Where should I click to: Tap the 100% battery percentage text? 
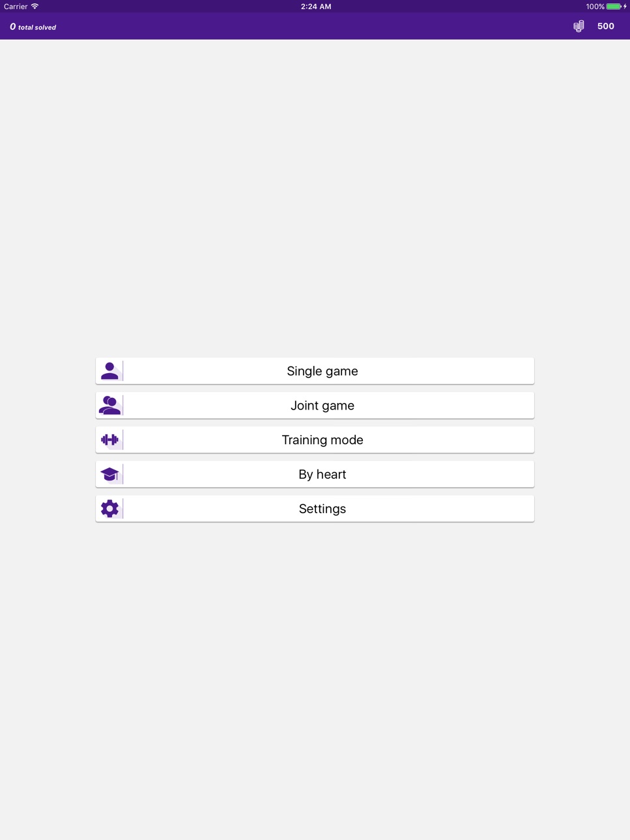point(595,7)
